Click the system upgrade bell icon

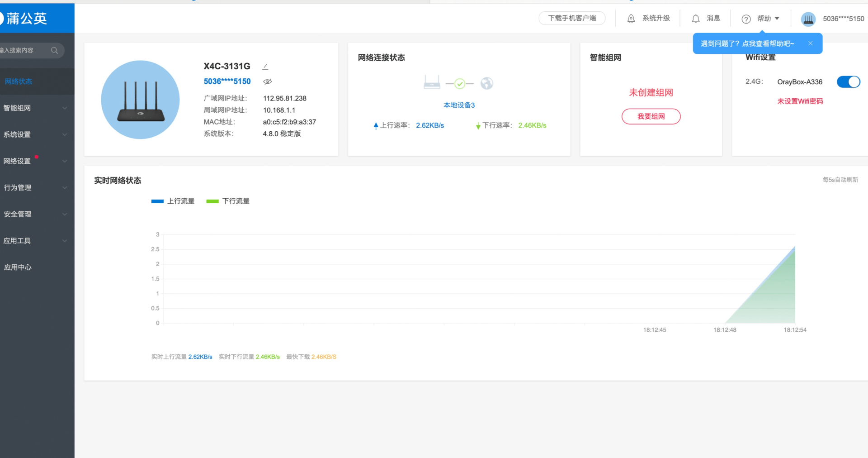tap(631, 19)
